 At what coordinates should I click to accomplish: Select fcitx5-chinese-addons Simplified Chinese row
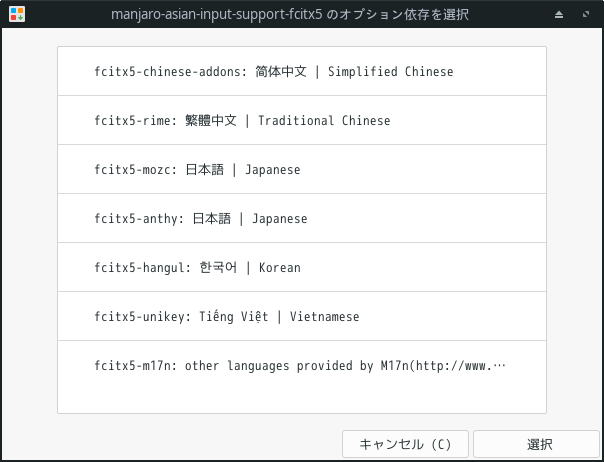[x=302, y=71]
